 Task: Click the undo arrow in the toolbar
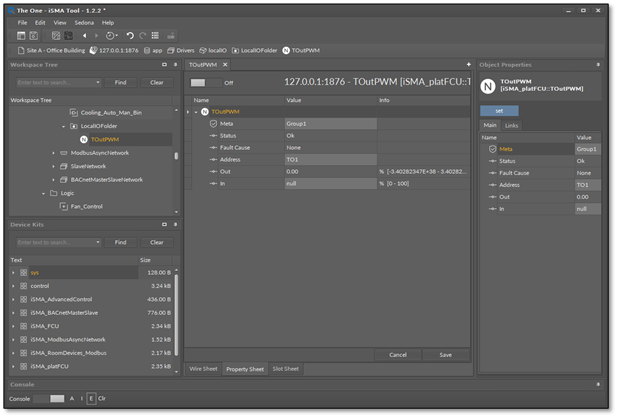click(130, 35)
